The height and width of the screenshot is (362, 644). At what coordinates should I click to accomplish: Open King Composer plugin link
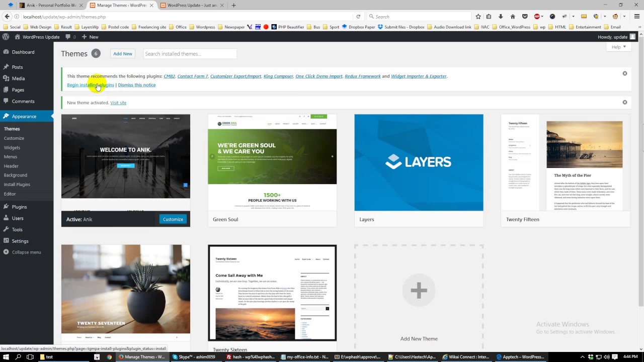point(278,76)
